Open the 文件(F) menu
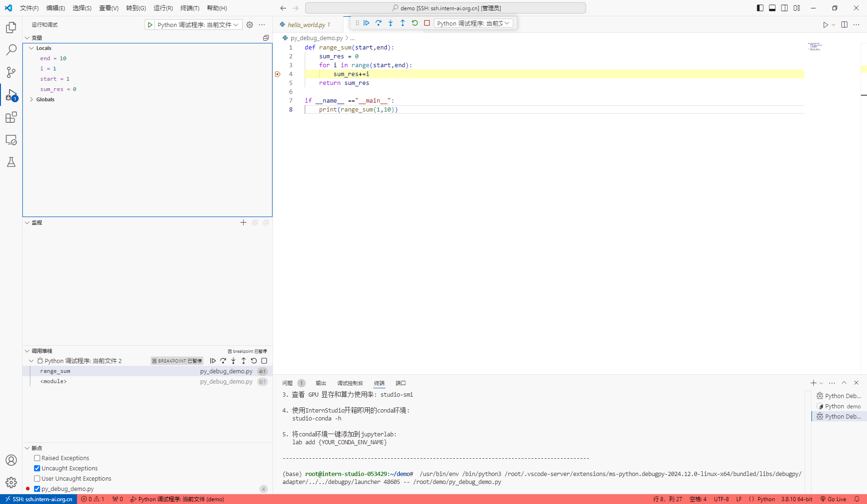Image resolution: width=867 pixels, height=504 pixels. [x=29, y=8]
